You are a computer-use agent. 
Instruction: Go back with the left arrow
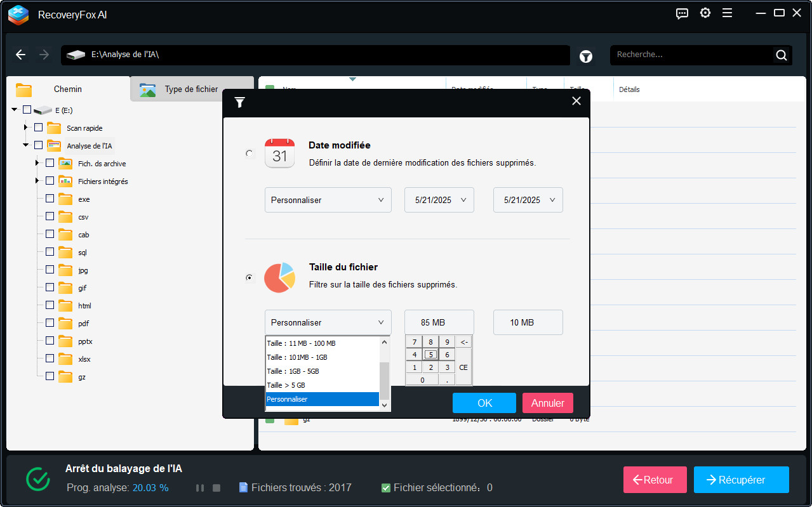[x=21, y=55]
